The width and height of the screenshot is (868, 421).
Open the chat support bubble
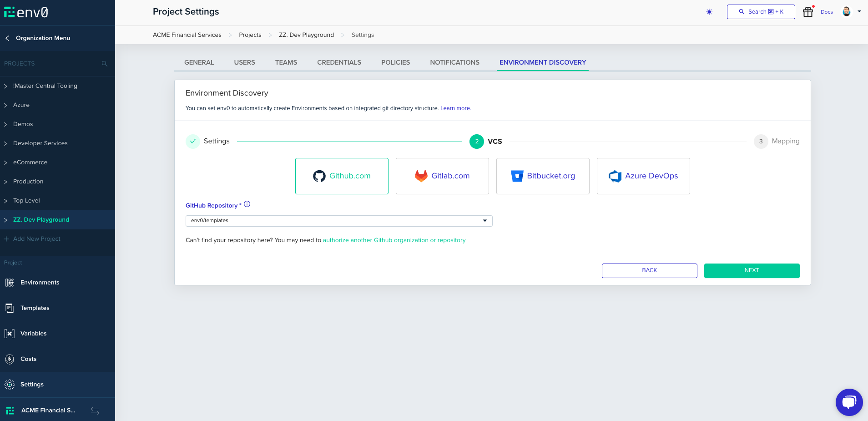point(849,402)
